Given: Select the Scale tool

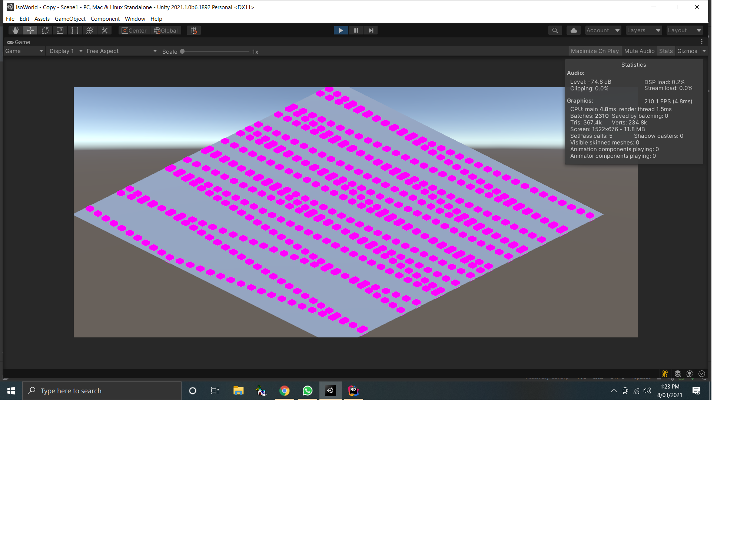Looking at the screenshot, I should click(x=60, y=30).
